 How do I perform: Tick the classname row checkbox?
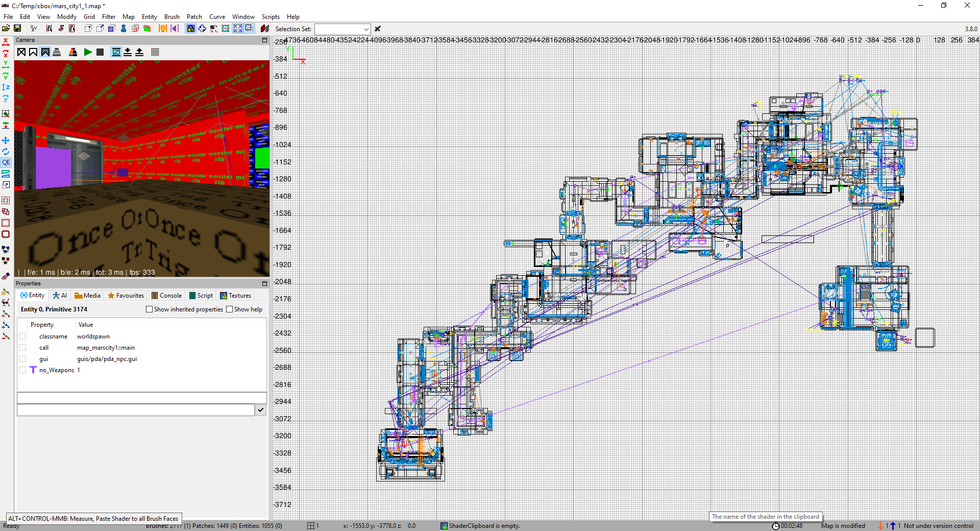[23, 336]
